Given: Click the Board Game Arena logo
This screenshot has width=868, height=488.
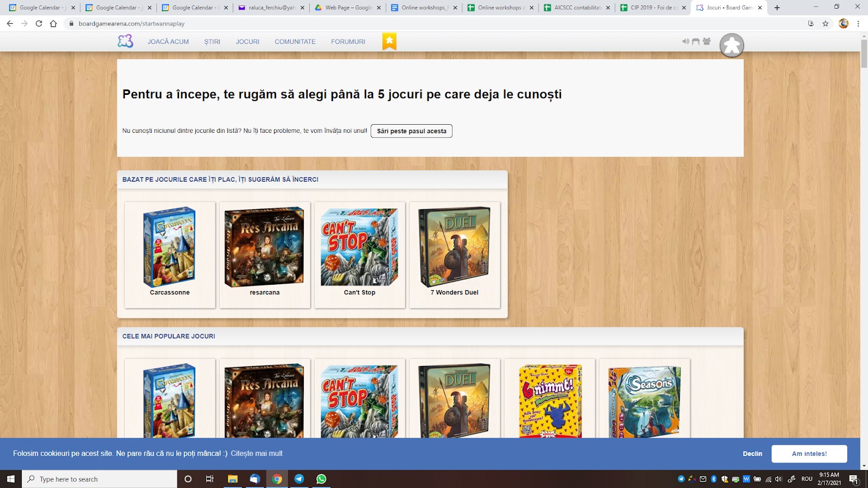Looking at the screenshot, I should 125,41.
